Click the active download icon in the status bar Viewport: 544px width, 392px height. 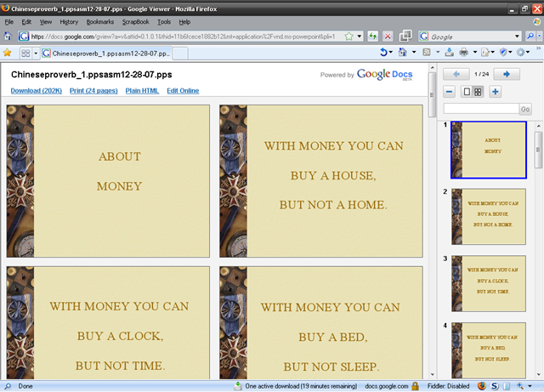tap(238, 386)
